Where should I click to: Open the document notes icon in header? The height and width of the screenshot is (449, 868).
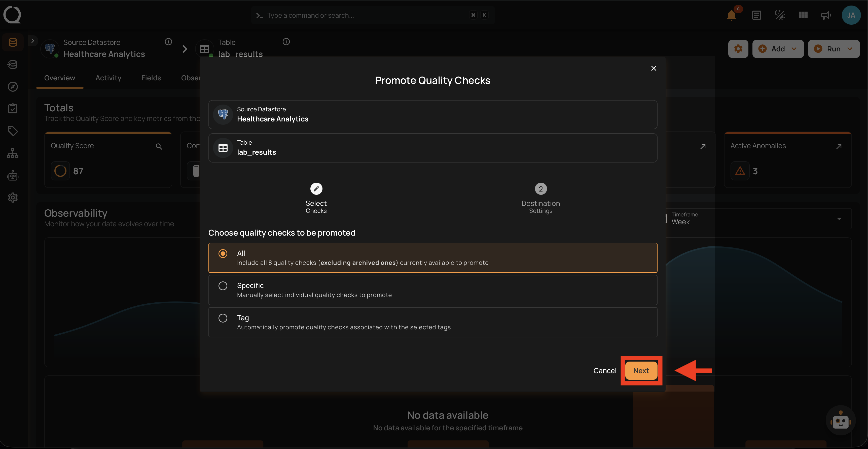click(756, 15)
